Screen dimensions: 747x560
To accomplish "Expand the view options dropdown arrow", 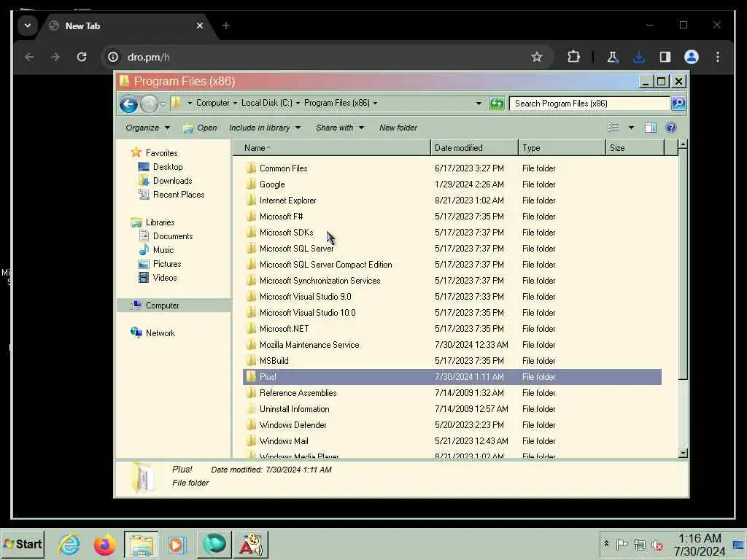I will tap(631, 128).
